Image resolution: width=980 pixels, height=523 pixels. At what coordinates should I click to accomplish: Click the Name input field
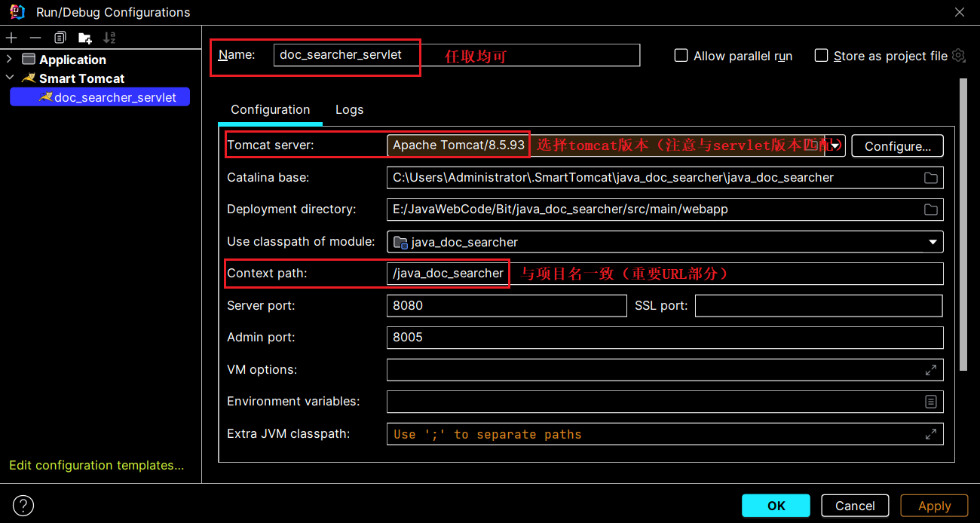456,55
